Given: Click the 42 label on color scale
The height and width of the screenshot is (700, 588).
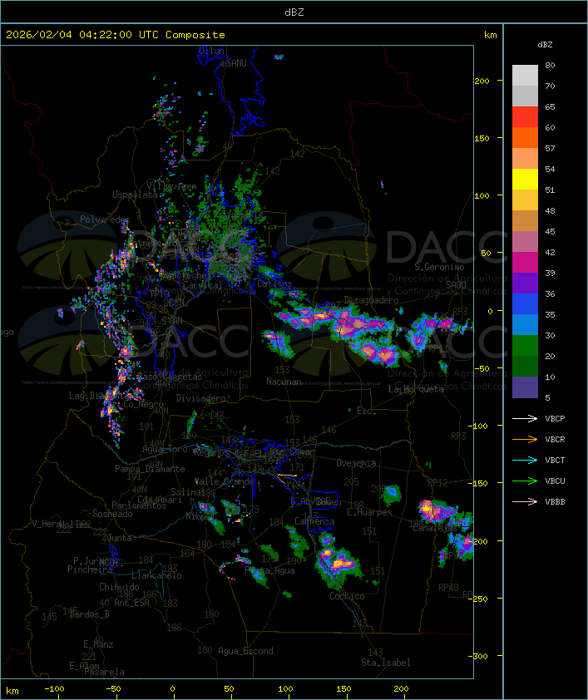Looking at the screenshot, I should click(x=550, y=252).
